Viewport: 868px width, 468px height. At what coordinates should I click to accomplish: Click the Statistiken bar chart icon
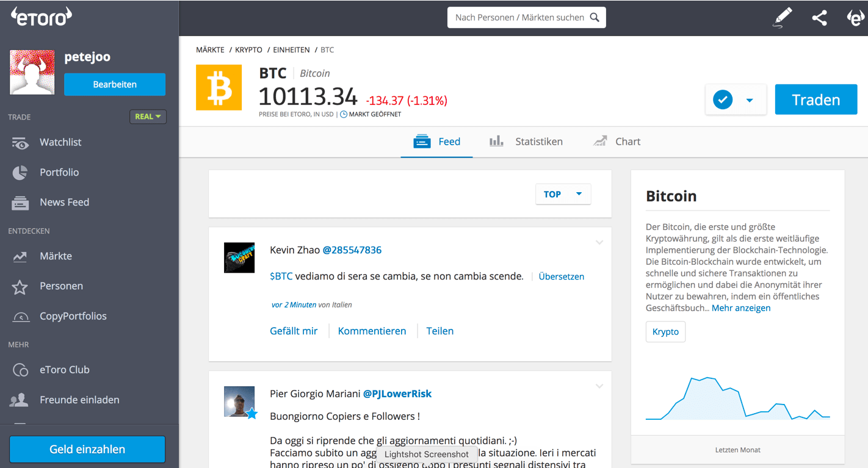click(496, 142)
